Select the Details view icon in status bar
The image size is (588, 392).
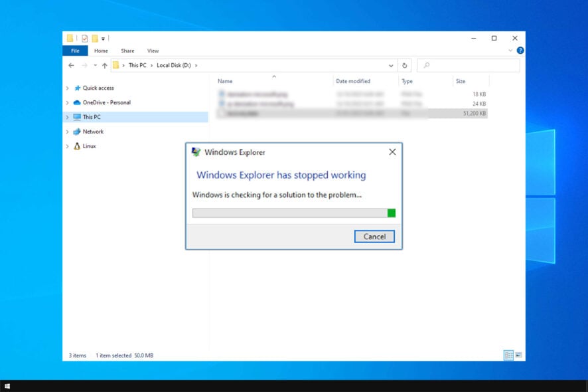(508, 354)
